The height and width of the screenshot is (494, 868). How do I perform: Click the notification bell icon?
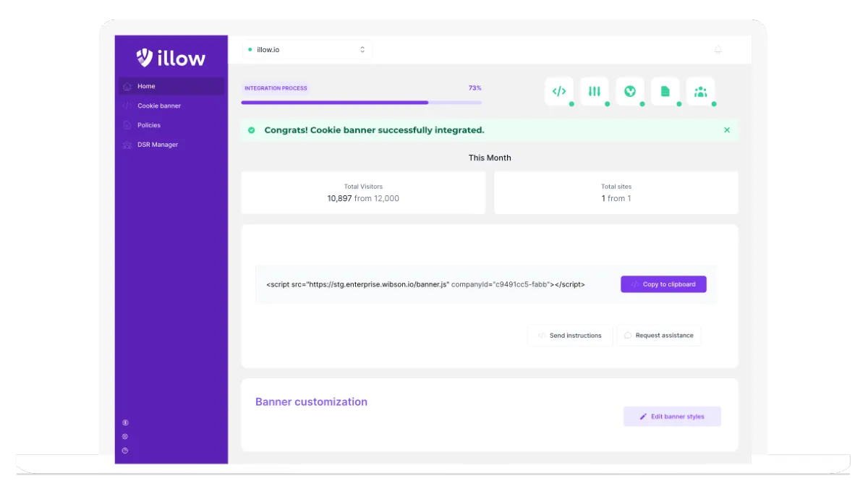tap(718, 50)
